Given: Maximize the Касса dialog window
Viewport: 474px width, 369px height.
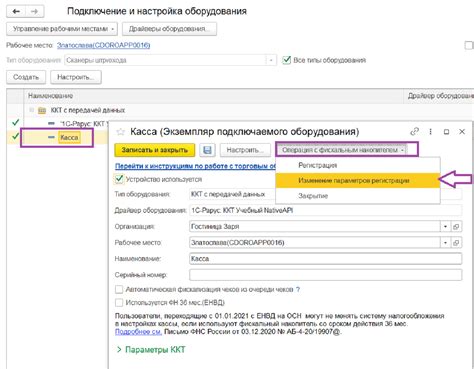Looking at the screenshot, I should tap(446, 132).
